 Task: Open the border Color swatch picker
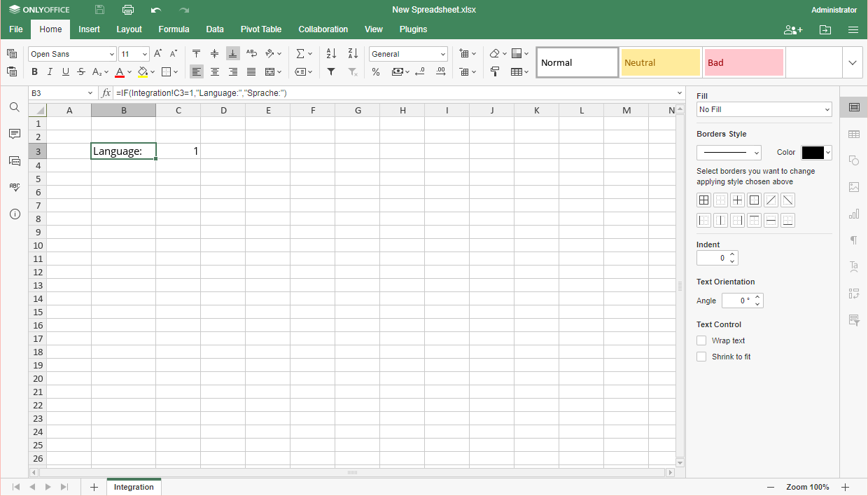[816, 153]
